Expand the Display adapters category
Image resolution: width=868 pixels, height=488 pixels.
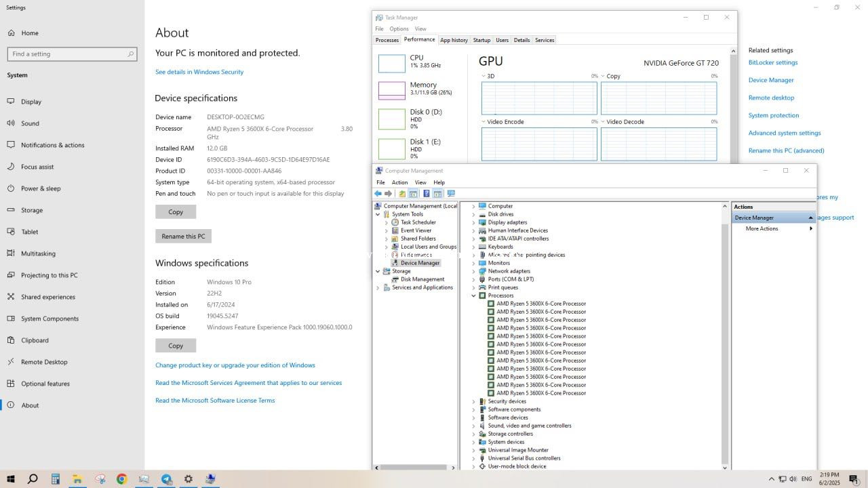[473, 222]
